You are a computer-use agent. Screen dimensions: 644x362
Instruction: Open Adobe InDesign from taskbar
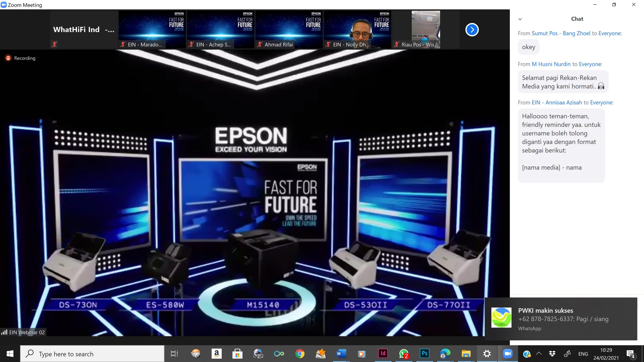tap(383, 354)
